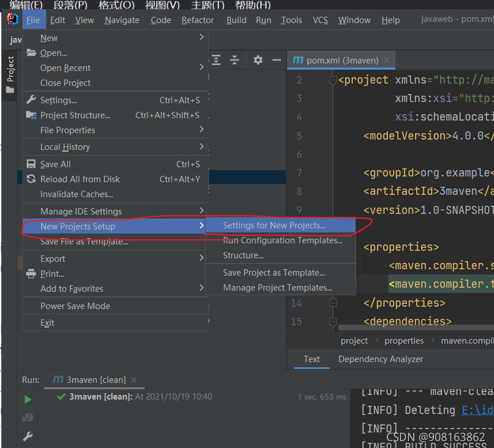Open the Refactor menu

[x=198, y=20]
